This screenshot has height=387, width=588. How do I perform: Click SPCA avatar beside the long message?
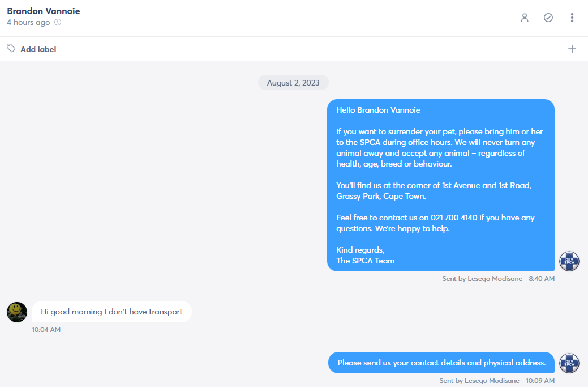pos(569,261)
